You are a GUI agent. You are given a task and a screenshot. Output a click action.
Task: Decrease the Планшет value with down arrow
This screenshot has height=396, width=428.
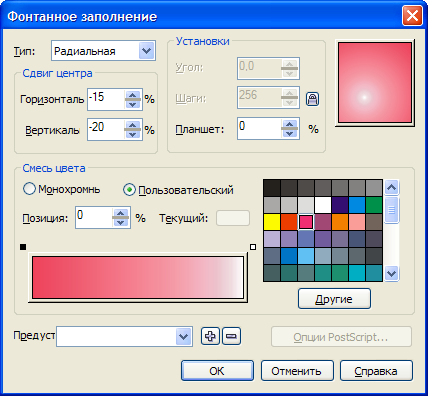[x=289, y=133]
